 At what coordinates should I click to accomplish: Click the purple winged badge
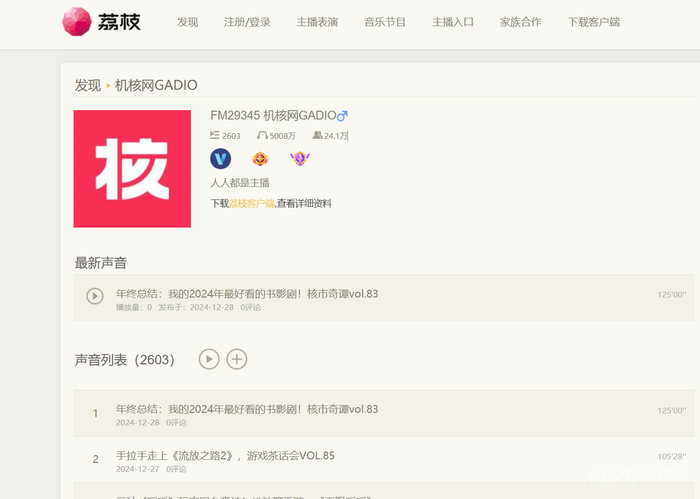coord(300,158)
